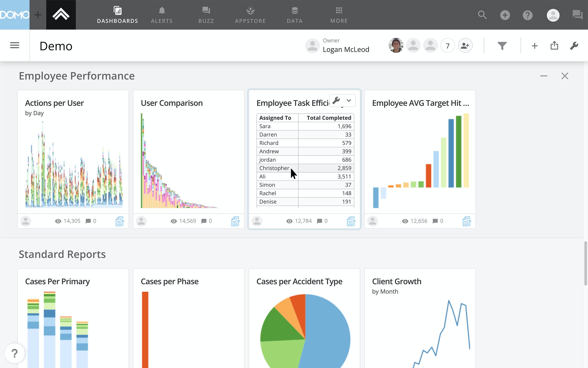Open page settings wrench in header
588x368 pixels.
(574, 46)
